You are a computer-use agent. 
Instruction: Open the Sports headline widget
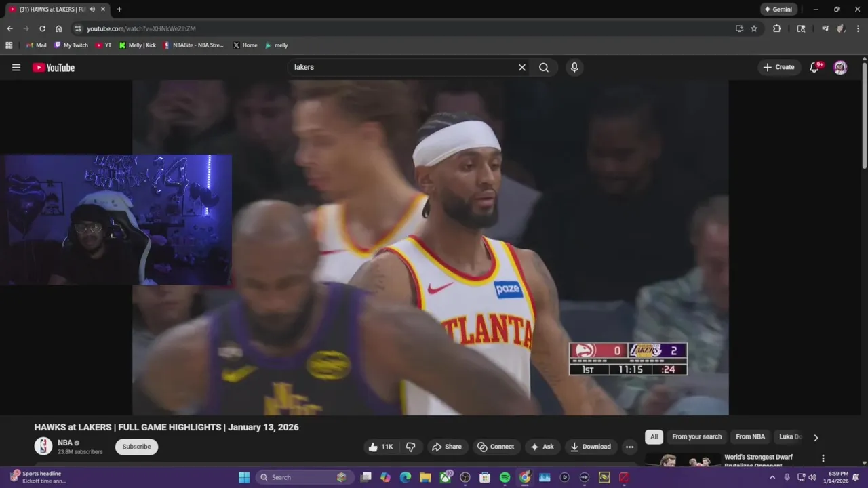(39, 477)
